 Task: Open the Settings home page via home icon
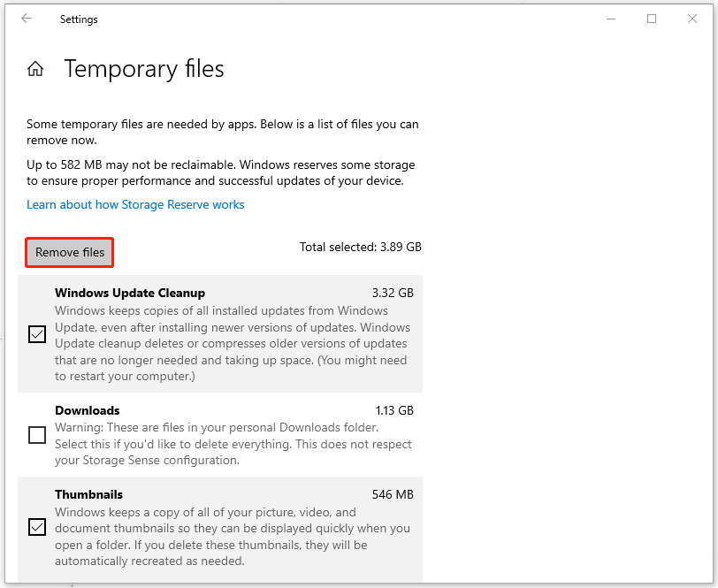click(x=34, y=68)
